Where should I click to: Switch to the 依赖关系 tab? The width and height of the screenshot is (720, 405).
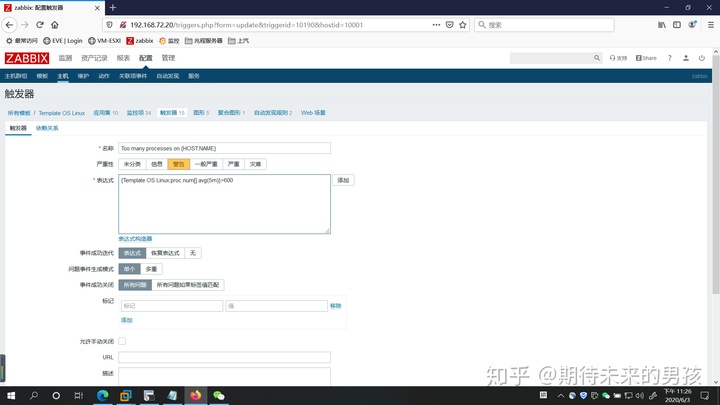[47, 128]
